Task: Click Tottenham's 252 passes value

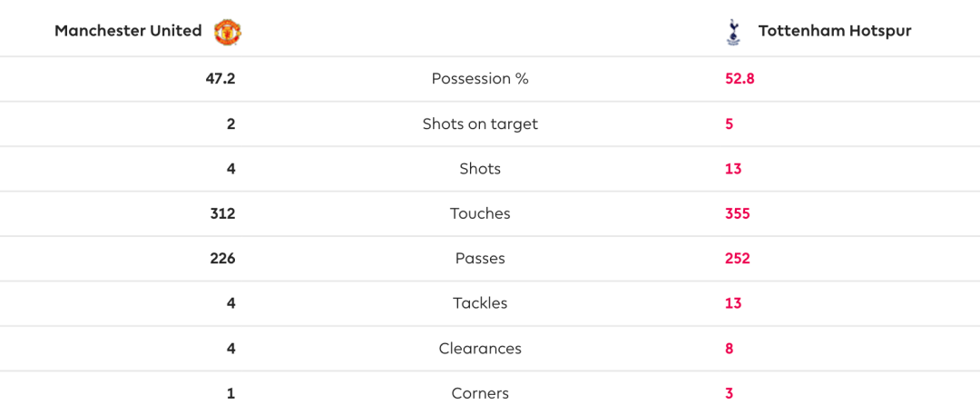Action: click(738, 259)
